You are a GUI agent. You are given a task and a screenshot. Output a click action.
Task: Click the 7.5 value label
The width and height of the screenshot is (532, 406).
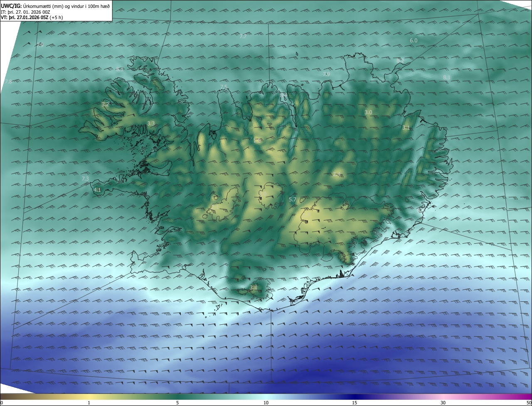224,87
